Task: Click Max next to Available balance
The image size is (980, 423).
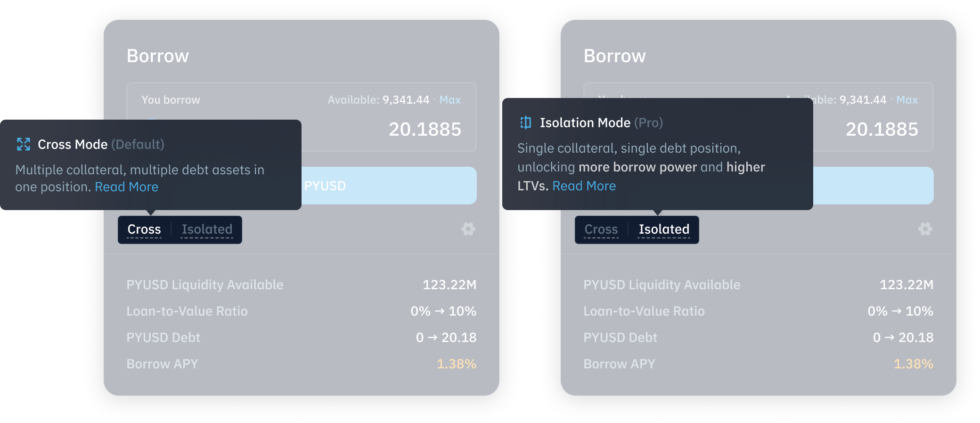Action: [x=449, y=99]
